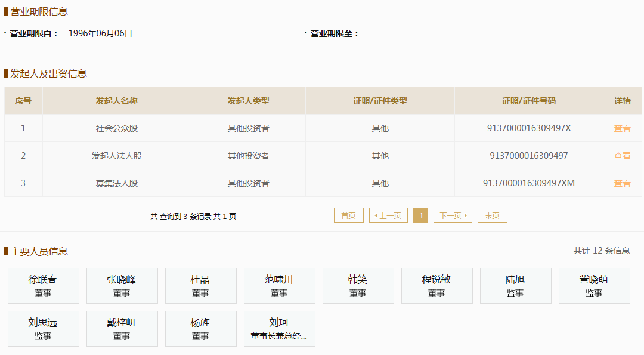The image size is (644, 355).
Task: Open supervisor 陆旭 card
Action: (516, 286)
